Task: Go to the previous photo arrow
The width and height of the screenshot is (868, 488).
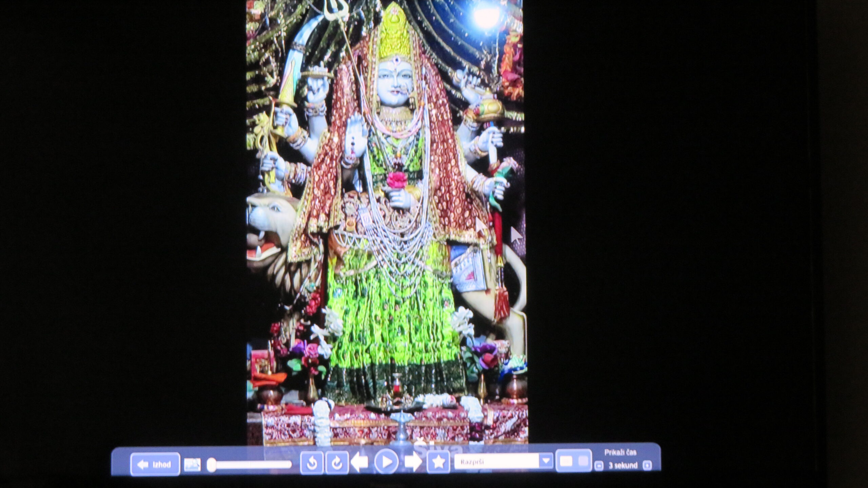Action: pyautogui.click(x=359, y=462)
